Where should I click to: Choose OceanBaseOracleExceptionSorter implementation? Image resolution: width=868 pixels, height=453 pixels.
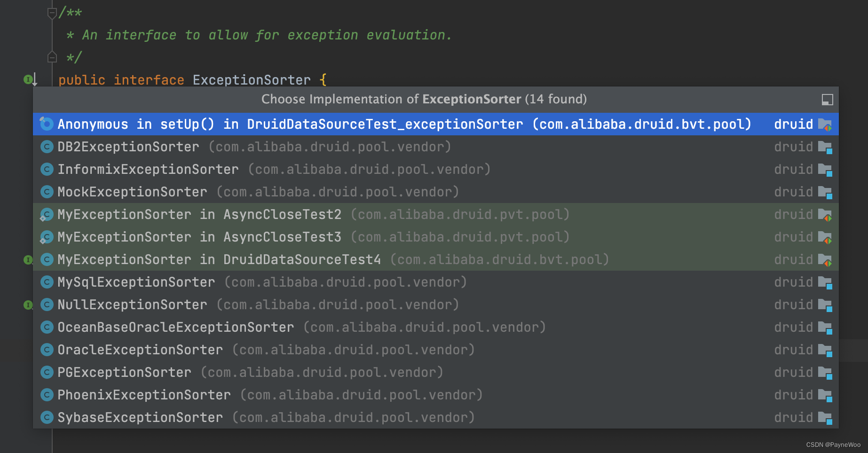coord(435,327)
